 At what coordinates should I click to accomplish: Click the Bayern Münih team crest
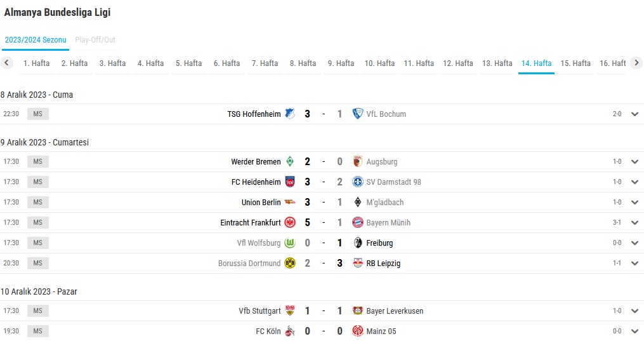click(358, 222)
